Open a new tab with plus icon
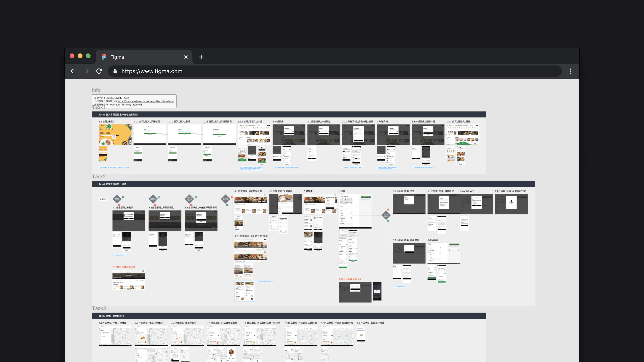 pos(201,57)
